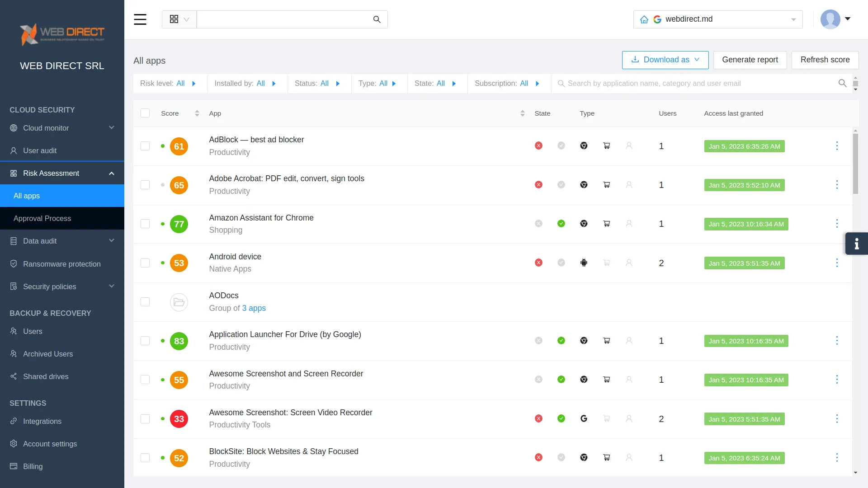Click the red blocked state icon for AdBlock
This screenshot has width=868, height=488.
pyautogui.click(x=539, y=146)
